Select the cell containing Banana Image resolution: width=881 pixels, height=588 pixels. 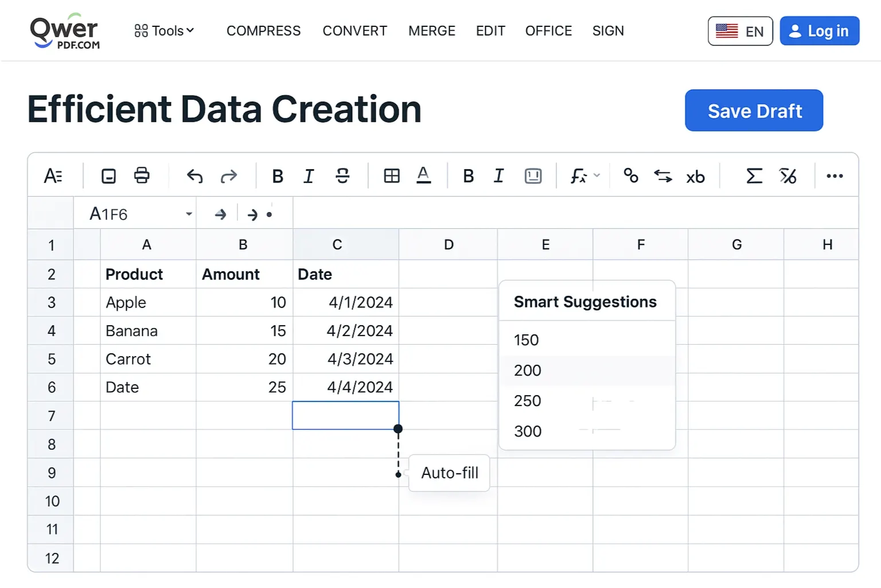[148, 330]
